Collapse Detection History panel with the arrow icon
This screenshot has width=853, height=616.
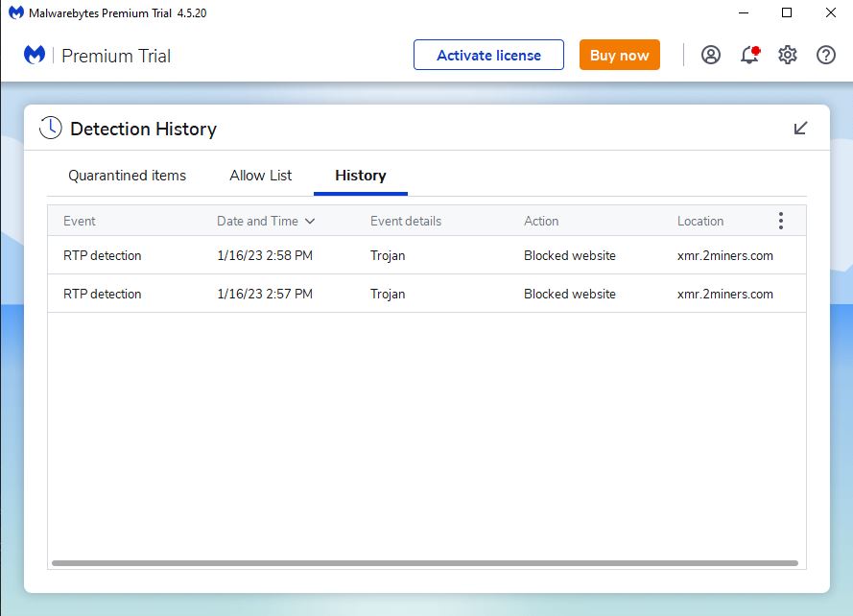(x=800, y=129)
